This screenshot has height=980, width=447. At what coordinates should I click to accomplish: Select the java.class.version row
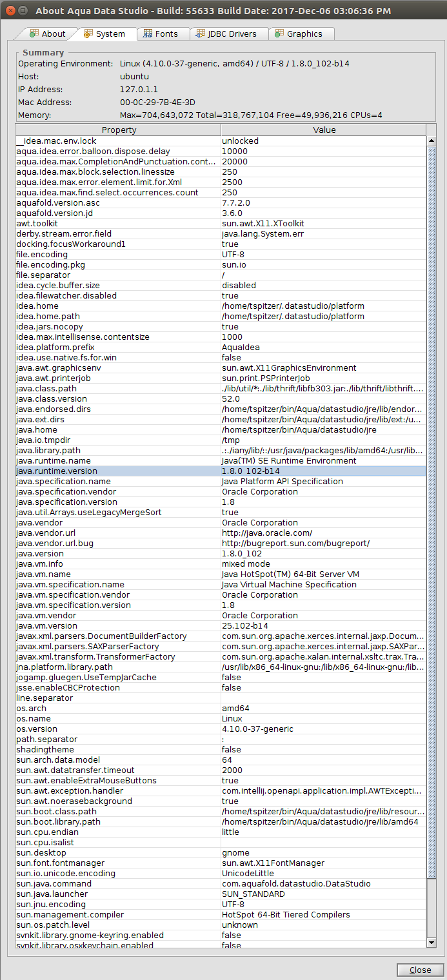pos(221,398)
